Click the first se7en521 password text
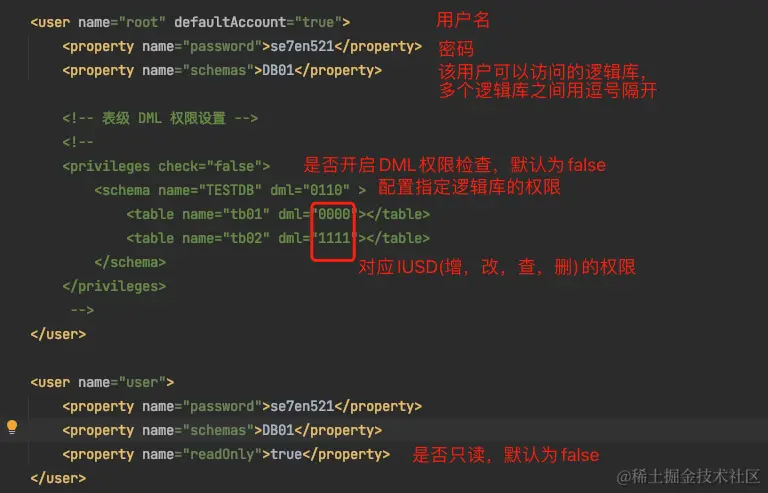Viewport: 768px width, 493px height. click(302, 47)
